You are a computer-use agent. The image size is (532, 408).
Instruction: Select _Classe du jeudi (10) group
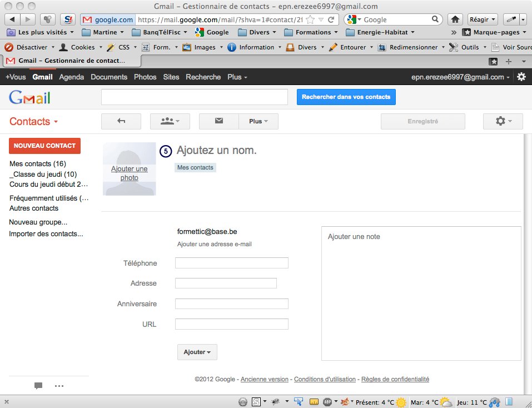click(43, 175)
